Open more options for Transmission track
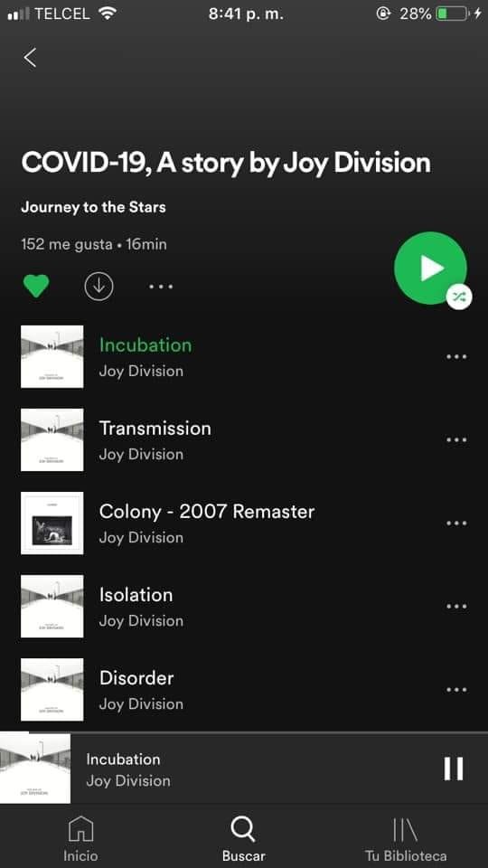 456,440
